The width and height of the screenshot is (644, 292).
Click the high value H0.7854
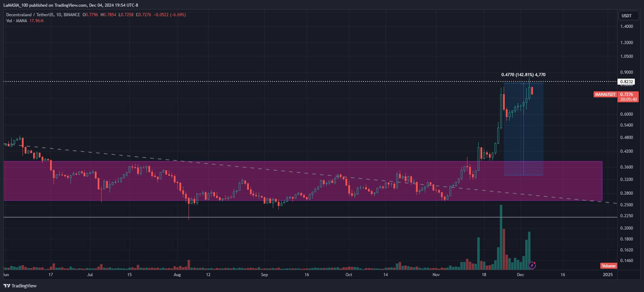(x=108, y=15)
